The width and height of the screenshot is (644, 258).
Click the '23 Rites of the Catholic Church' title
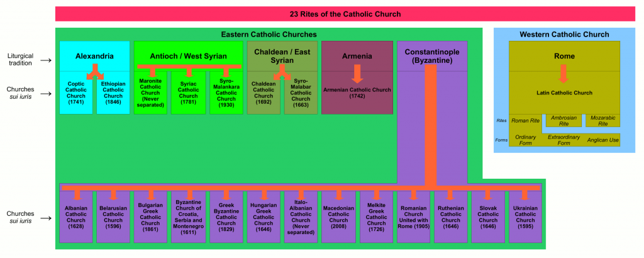pos(345,14)
